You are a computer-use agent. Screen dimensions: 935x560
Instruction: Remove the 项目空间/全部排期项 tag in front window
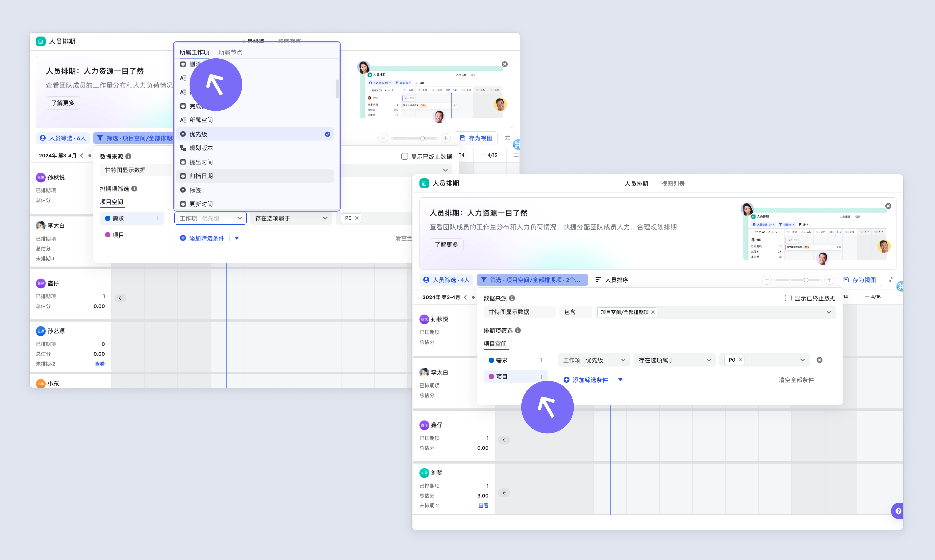coord(653,312)
